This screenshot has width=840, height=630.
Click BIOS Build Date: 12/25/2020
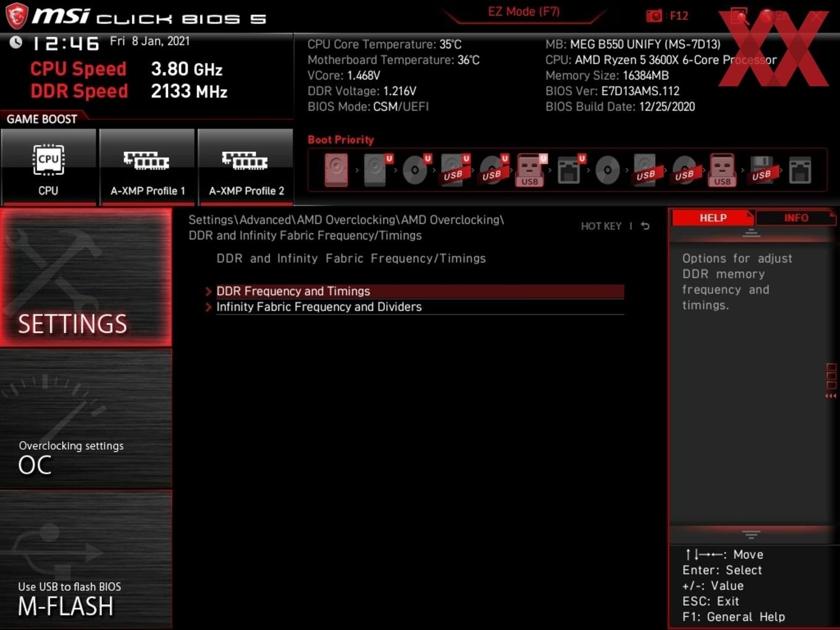620,106
